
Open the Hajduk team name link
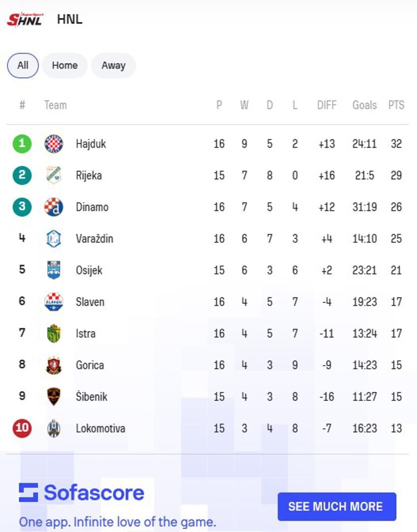[x=91, y=144]
